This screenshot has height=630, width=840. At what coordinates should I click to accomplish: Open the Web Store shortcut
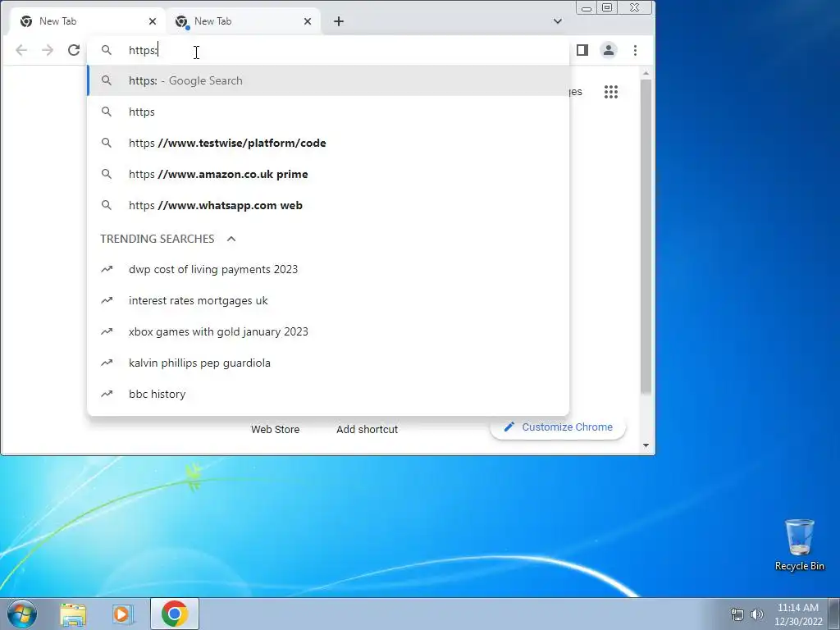click(276, 430)
